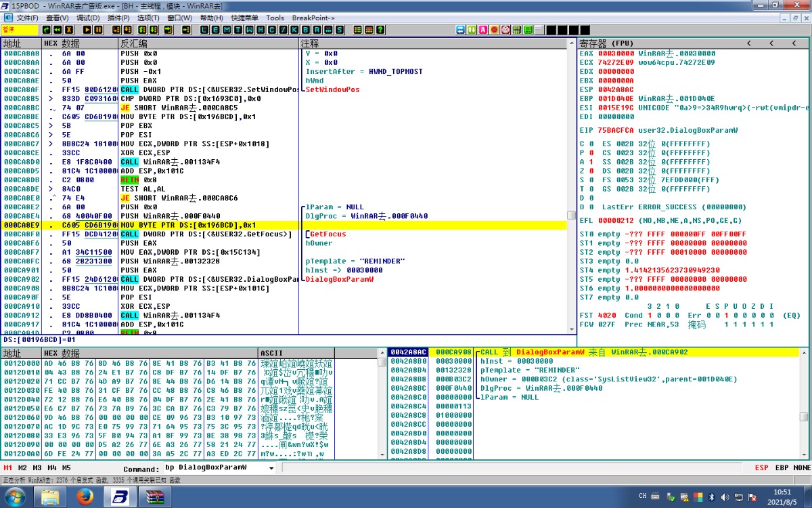Image resolution: width=812 pixels, height=508 pixels.
Task: Click the EBP stack mode button
Action: (782, 467)
